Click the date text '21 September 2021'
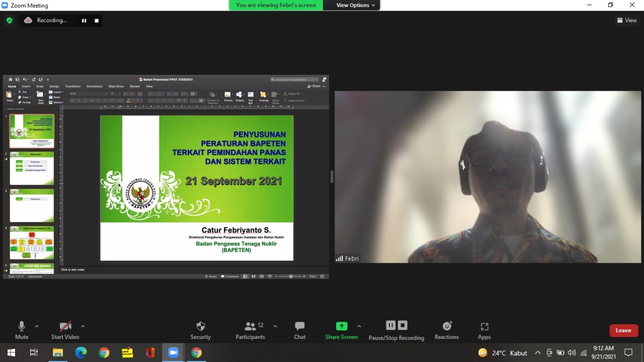Viewport: 644px width, 362px height. (x=234, y=181)
